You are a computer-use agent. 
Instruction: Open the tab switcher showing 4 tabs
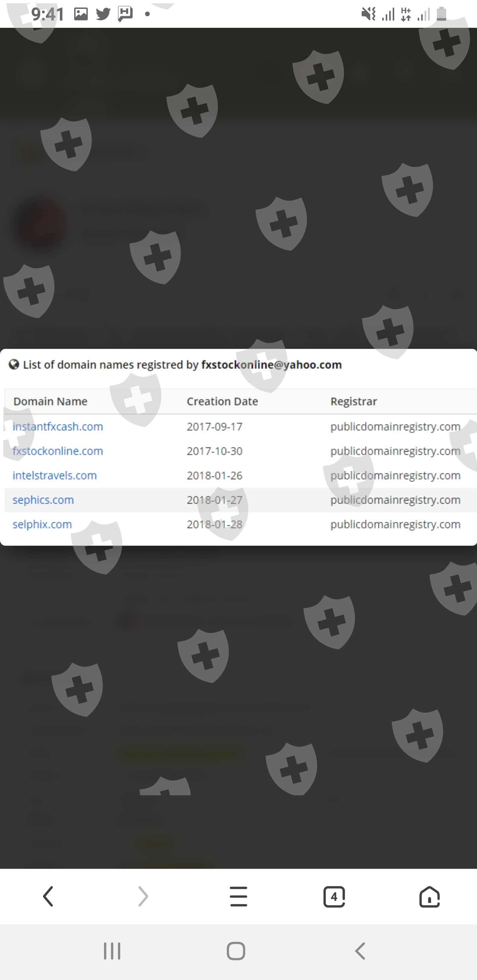(x=334, y=896)
